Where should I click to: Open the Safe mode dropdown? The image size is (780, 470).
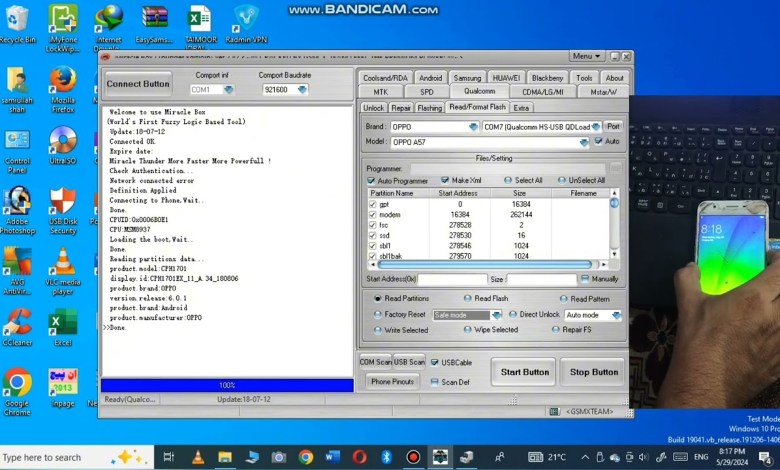click(x=496, y=315)
